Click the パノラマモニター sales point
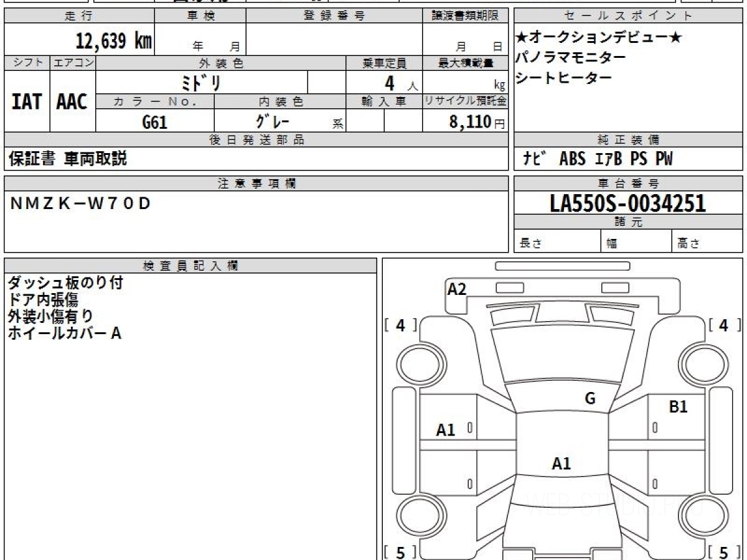Screen dimensions: 747x560 (571, 57)
